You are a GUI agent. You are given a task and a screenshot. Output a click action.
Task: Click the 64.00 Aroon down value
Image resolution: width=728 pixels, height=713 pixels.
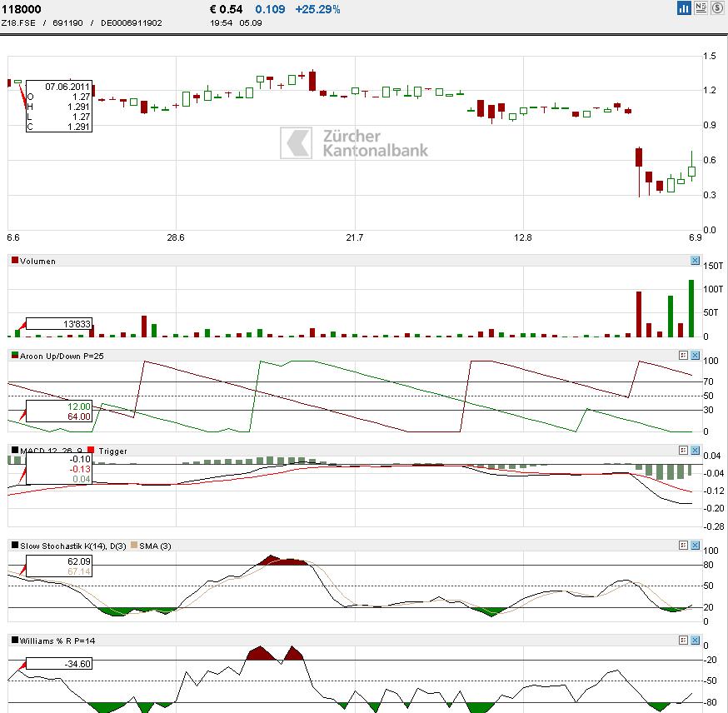(x=79, y=416)
